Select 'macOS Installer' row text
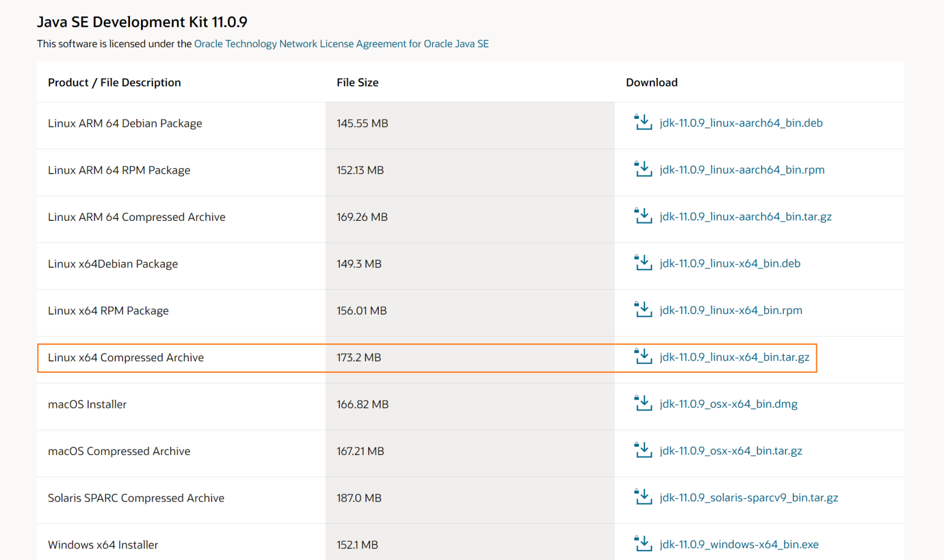This screenshot has height=560, width=944. [87, 404]
